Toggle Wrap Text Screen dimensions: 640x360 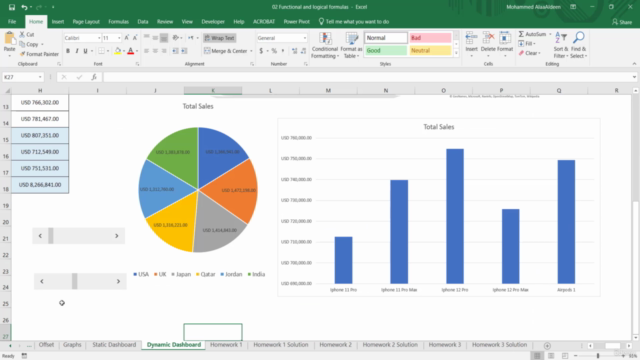click(x=219, y=38)
